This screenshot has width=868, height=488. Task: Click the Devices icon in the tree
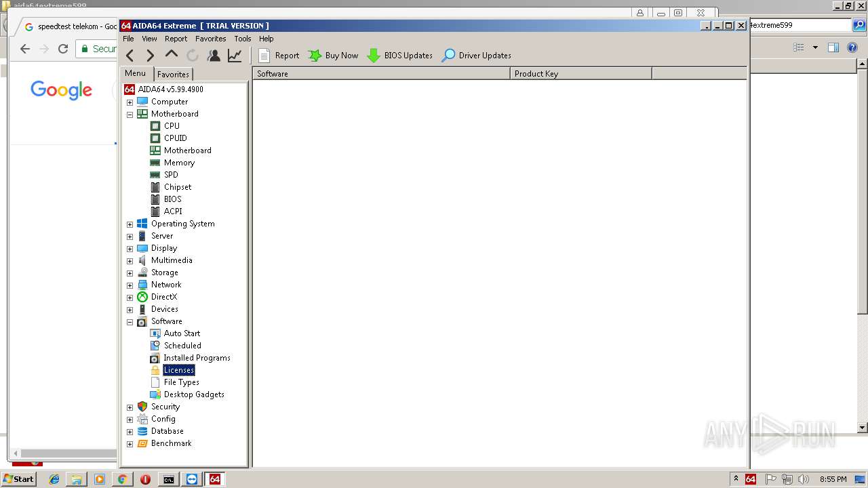pos(142,309)
